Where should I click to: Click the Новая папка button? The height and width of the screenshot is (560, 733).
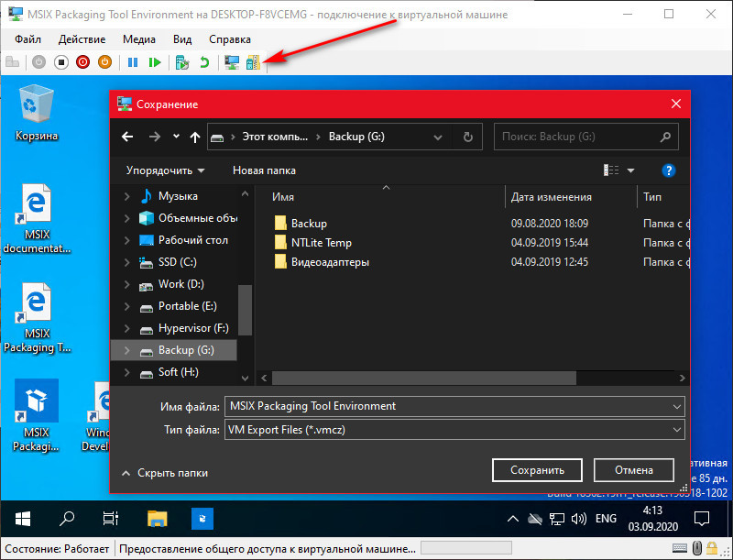(x=264, y=170)
